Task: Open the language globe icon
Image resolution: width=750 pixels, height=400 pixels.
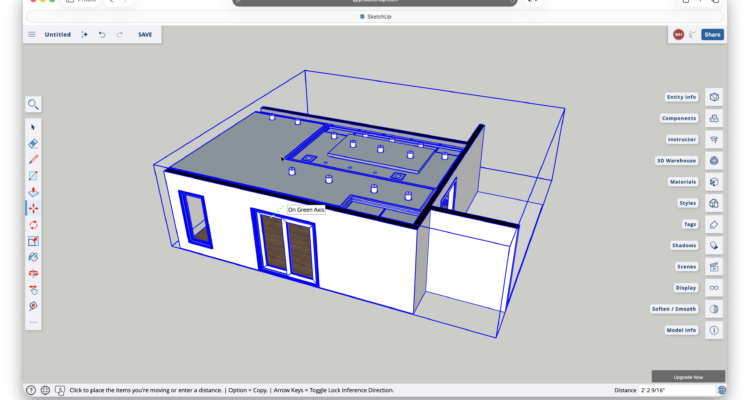Action: 45,390
